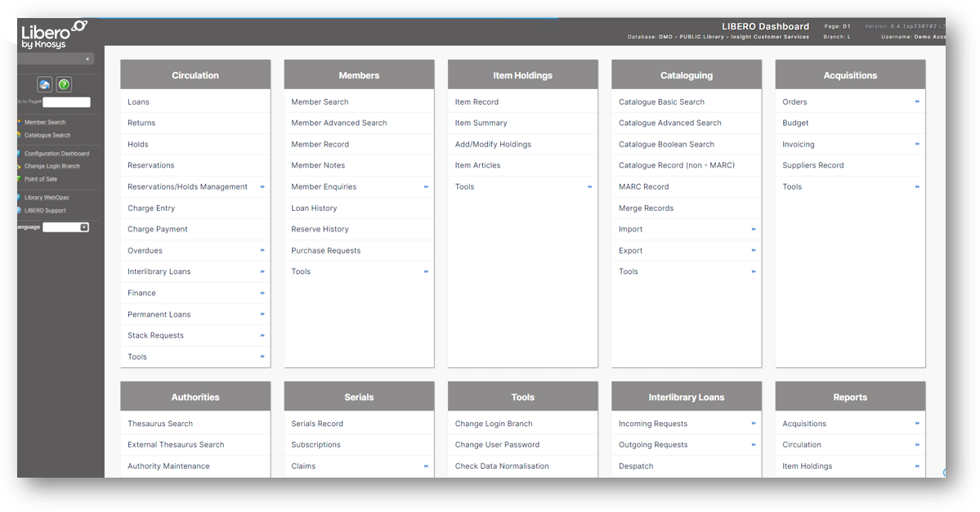Expand the Member Enquiries submenu arrow
980x512 pixels.
tap(426, 186)
